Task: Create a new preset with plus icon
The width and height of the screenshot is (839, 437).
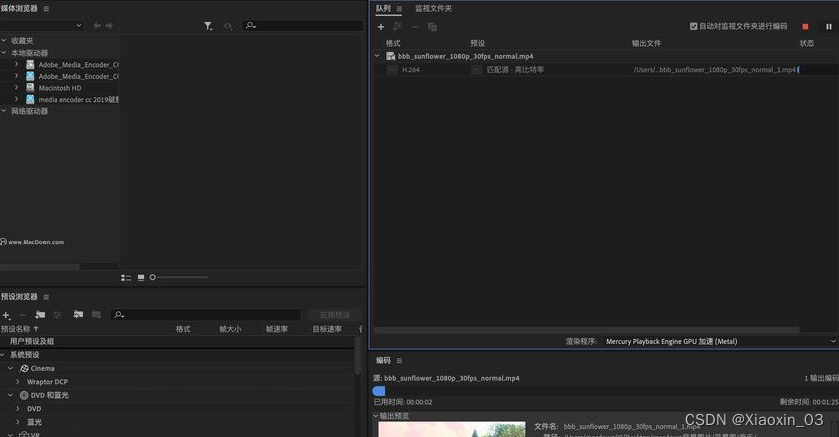Action: [x=6, y=316]
